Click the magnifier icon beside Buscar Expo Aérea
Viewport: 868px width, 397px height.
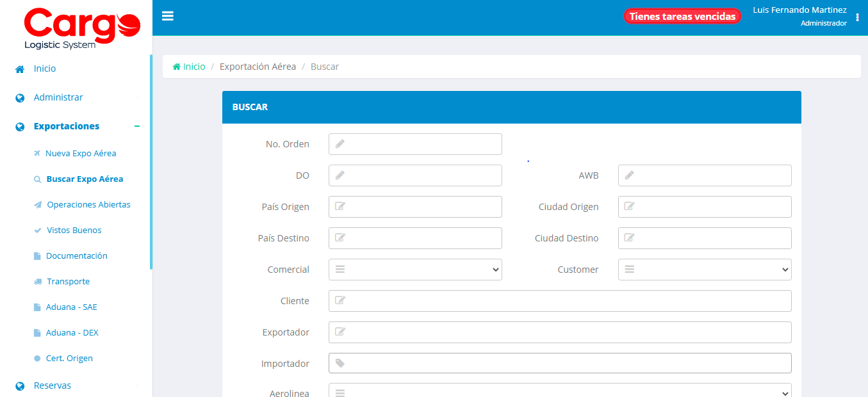37,179
